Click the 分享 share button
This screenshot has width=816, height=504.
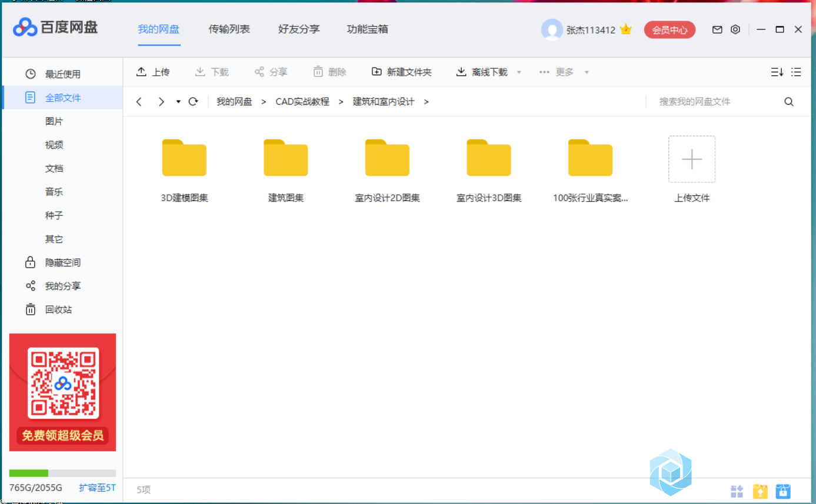coord(271,72)
